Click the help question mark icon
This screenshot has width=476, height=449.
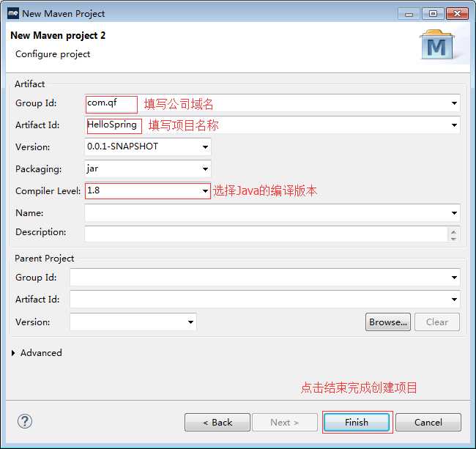click(x=25, y=421)
